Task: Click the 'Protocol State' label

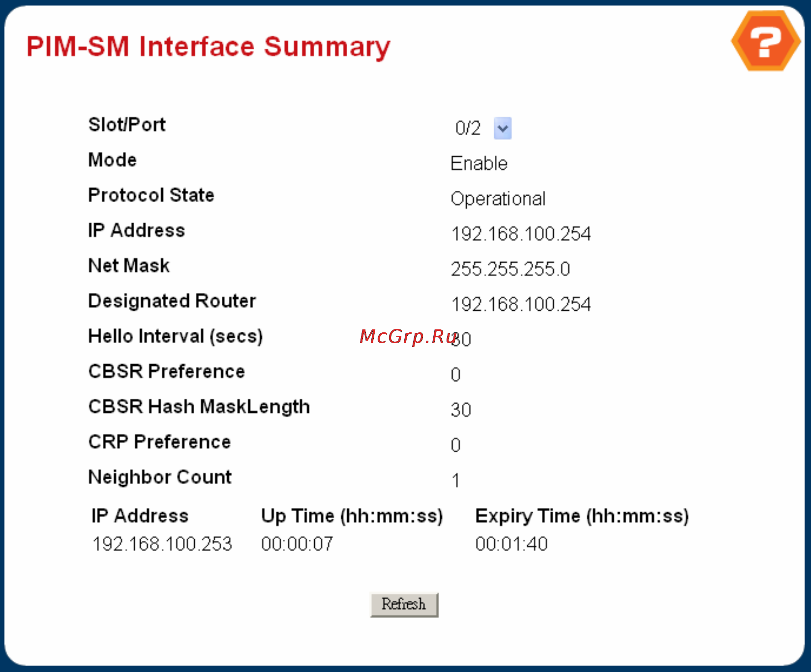Action: (151, 195)
